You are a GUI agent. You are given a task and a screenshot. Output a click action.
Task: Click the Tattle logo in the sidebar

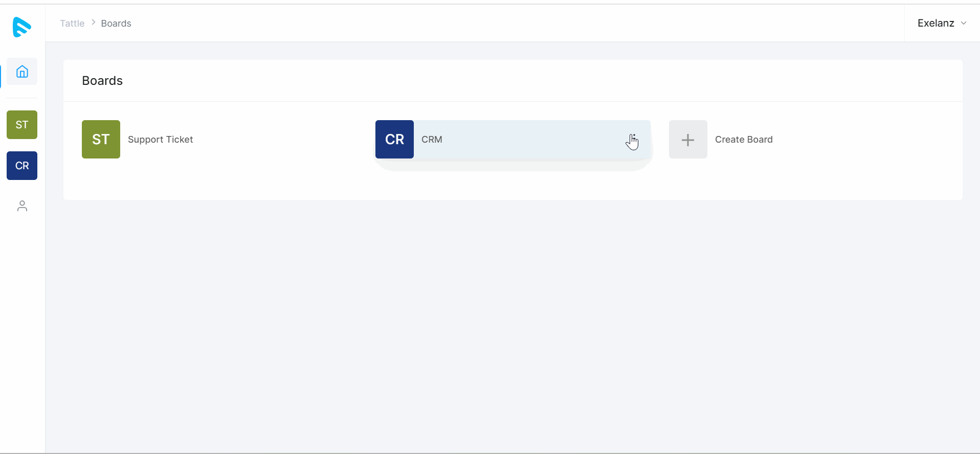tap(22, 27)
